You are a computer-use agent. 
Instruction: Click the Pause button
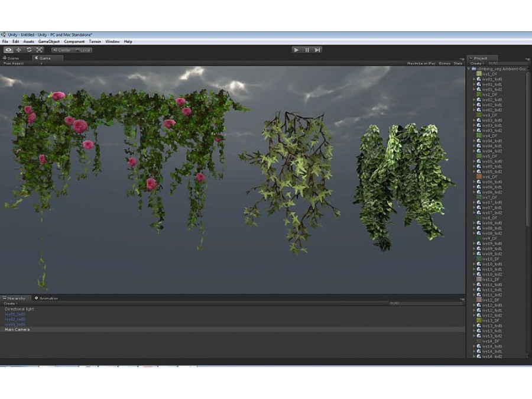click(307, 50)
